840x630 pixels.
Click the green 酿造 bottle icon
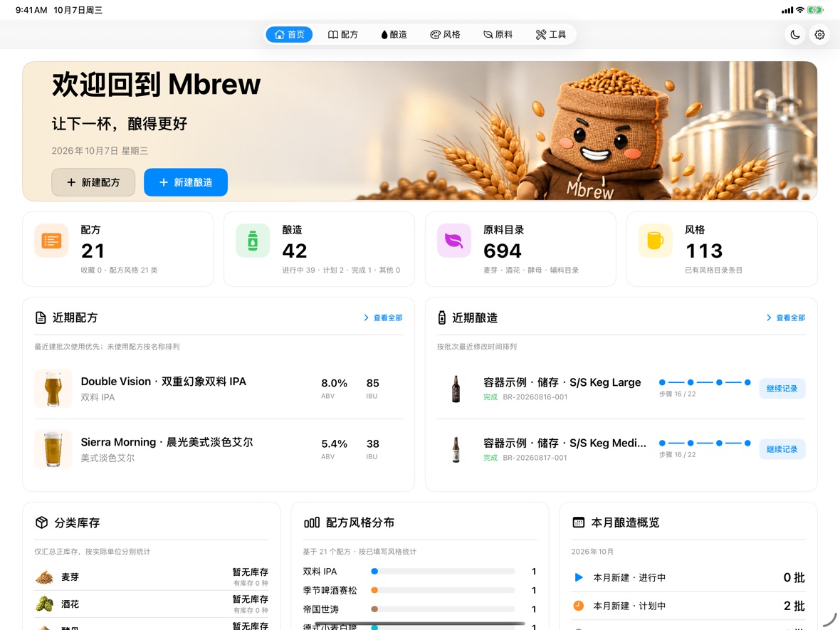pos(253,241)
